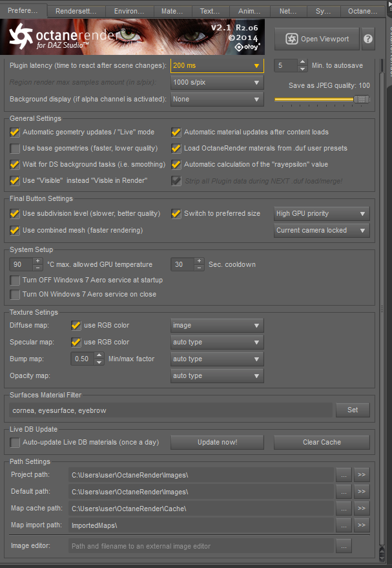Increase minutes to autosave value

303,62
